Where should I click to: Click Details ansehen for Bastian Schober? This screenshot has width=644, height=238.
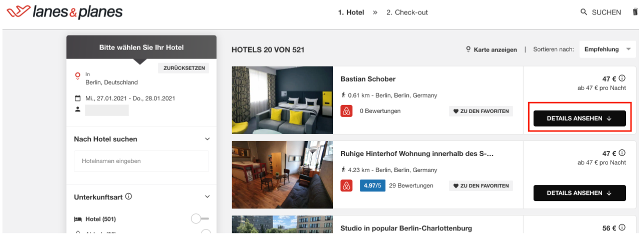coord(580,118)
